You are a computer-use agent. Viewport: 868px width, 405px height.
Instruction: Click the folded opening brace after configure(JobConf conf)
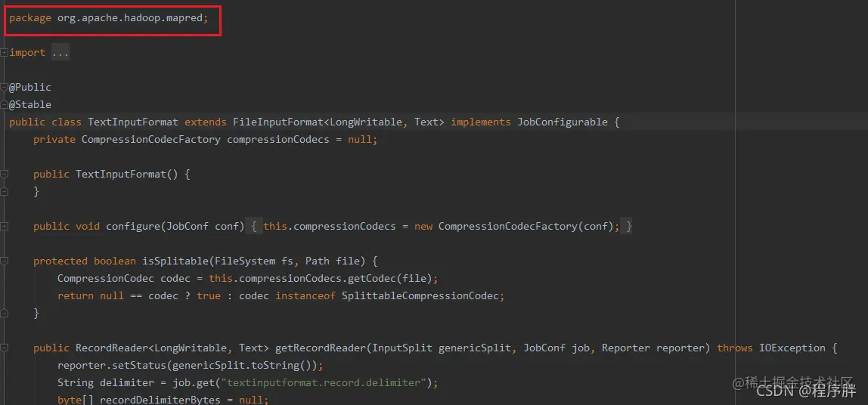[253, 226]
